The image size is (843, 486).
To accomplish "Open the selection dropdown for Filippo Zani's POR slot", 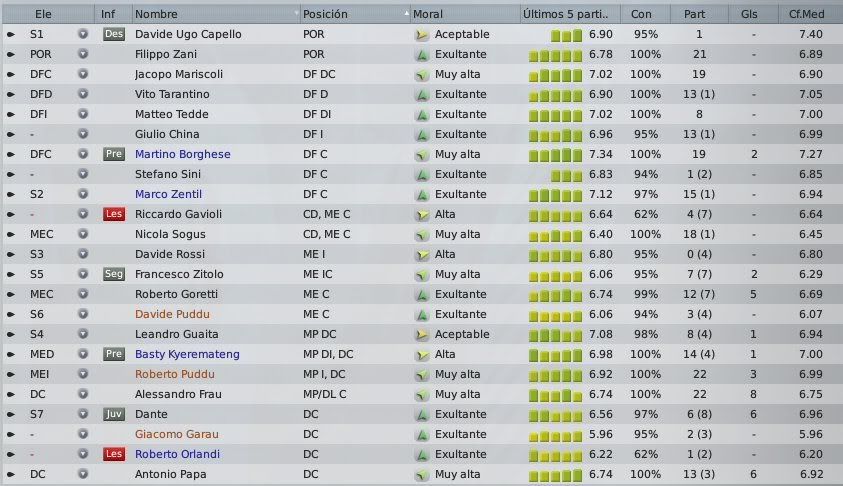I will click(x=83, y=54).
